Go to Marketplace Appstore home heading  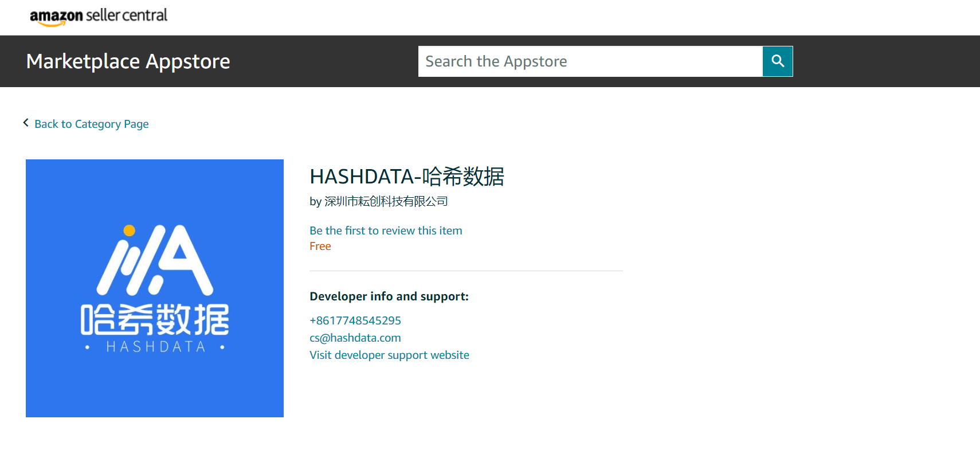point(128,61)
